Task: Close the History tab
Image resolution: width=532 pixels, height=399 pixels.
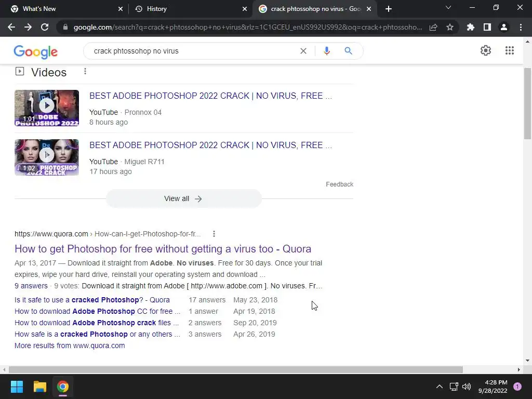Action: click(245, 9)
